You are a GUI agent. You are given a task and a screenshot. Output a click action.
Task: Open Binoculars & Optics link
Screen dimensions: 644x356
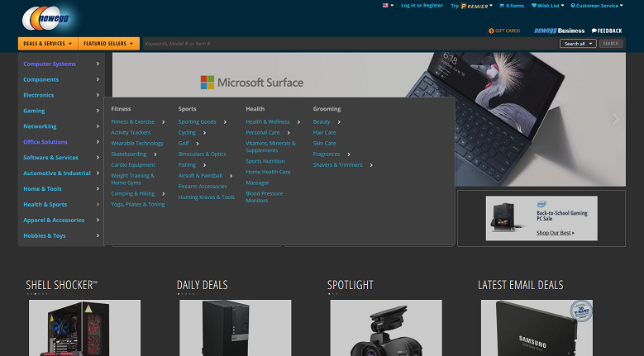[202, 154]
